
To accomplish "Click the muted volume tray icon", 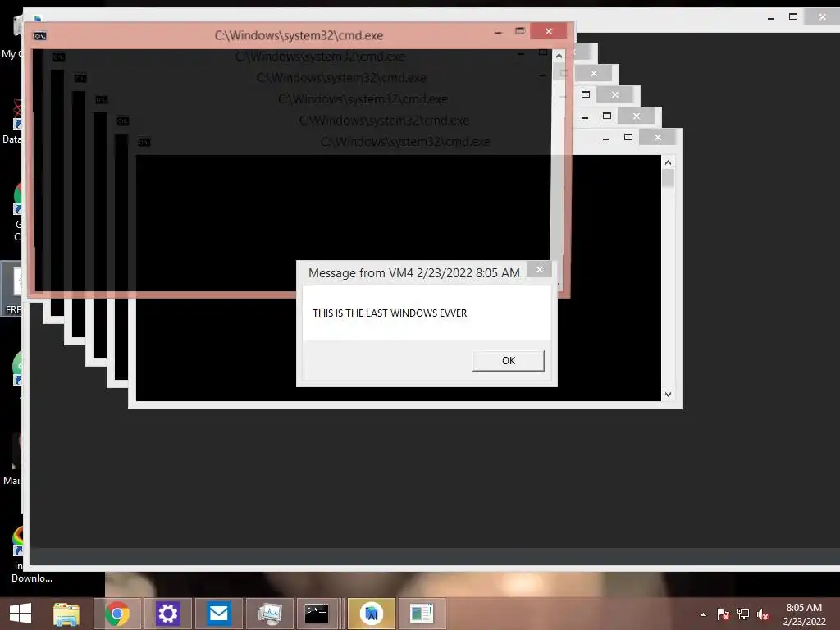I will [x=763, y=614].
